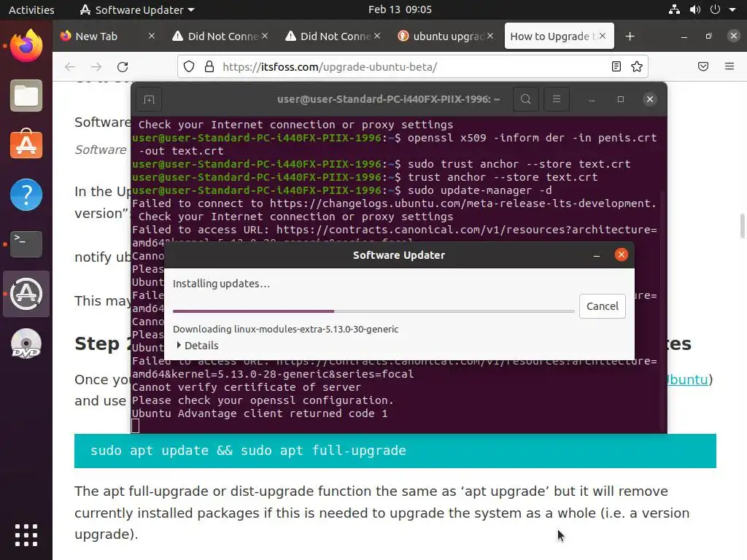The width and height of the screenshot is (747, 560).
Task: Show site security padlock info
Action: [x=209, y=66]
